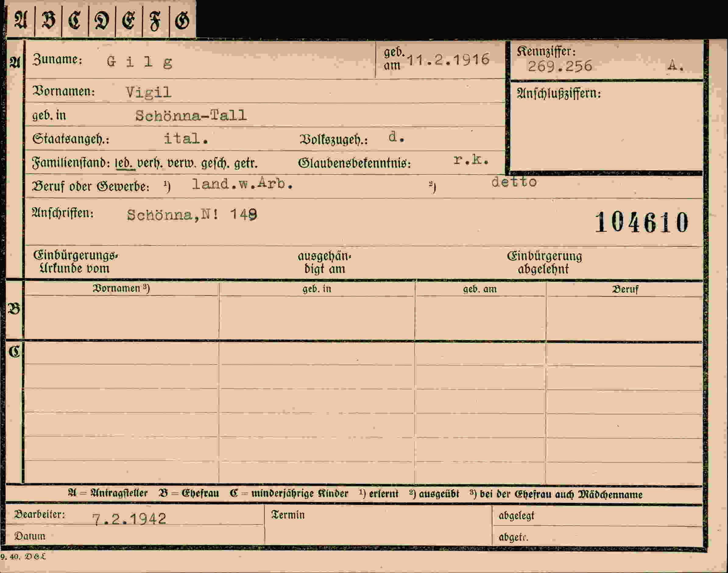This screenshot has height=573, width=728.
Task: Click address 'Schönna, N! 148'
Action: coord(192,215)
